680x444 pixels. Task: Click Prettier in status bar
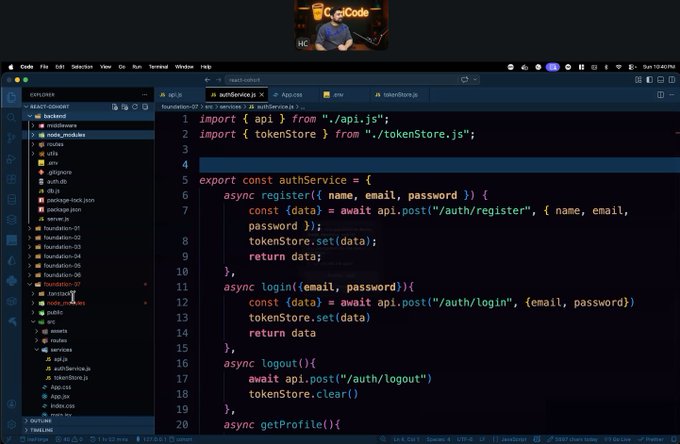pyautogui.click(x=651, y=439)
